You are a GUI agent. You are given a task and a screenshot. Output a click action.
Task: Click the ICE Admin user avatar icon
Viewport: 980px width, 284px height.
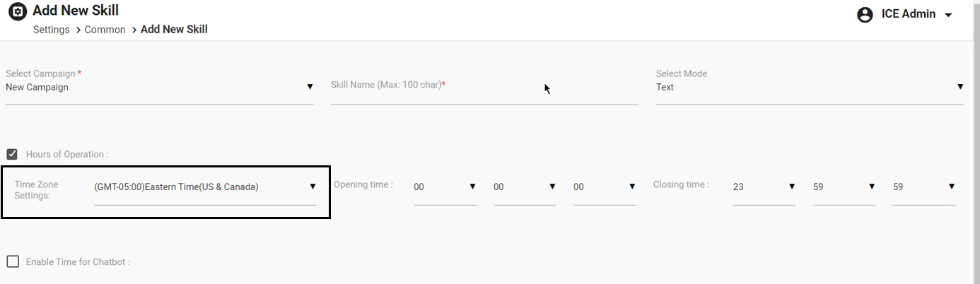click(x=865, y=15)
